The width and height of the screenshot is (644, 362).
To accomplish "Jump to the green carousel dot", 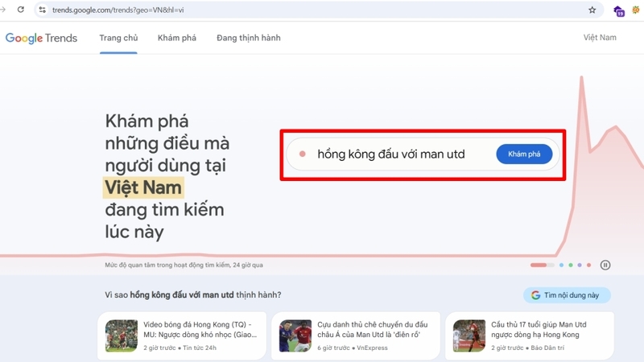I will tap(571, 265).
